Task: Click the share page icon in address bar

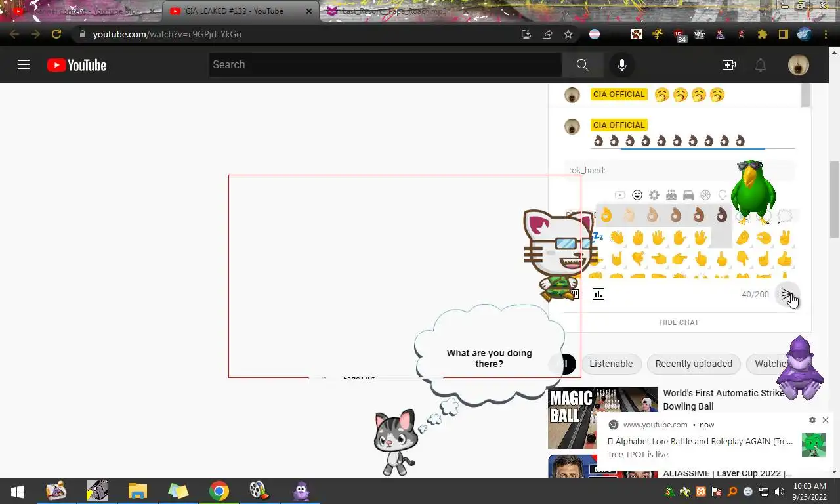Action: (547, 34)
